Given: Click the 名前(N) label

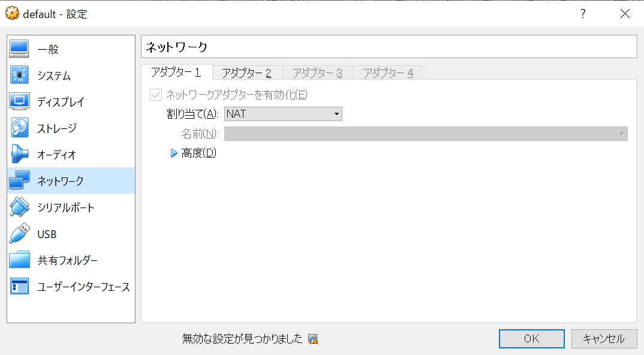Looking at the screenshot, I should tap(200, 134).
